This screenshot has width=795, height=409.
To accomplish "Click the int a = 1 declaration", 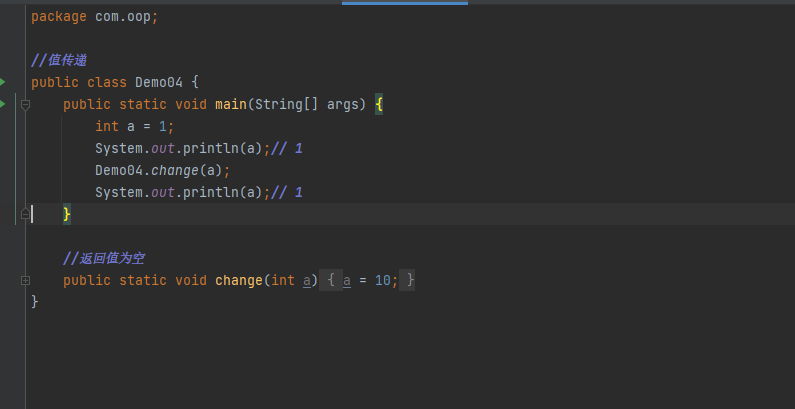I will 134,126.
